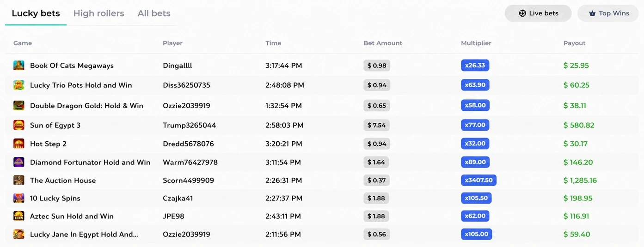Click the Book Of Cats Megaways game icon
Screen dimensions: 644x247
point(19,66)
